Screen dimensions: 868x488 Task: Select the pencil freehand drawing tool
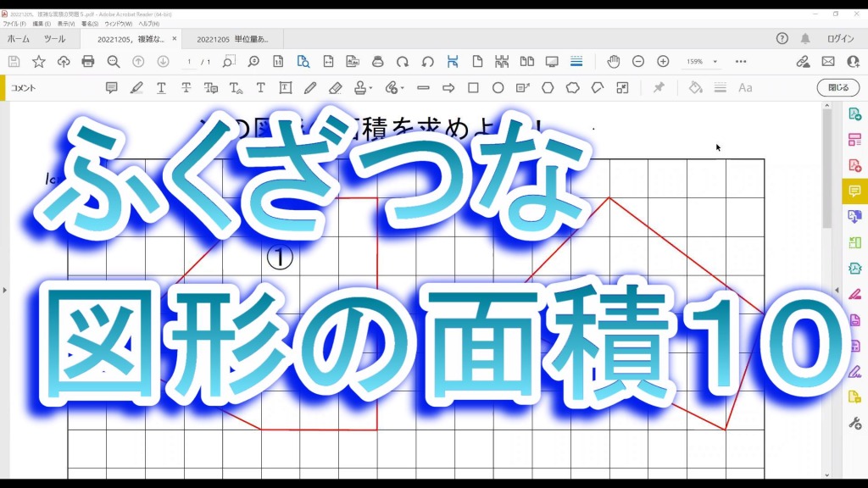[x=310, y=88]
